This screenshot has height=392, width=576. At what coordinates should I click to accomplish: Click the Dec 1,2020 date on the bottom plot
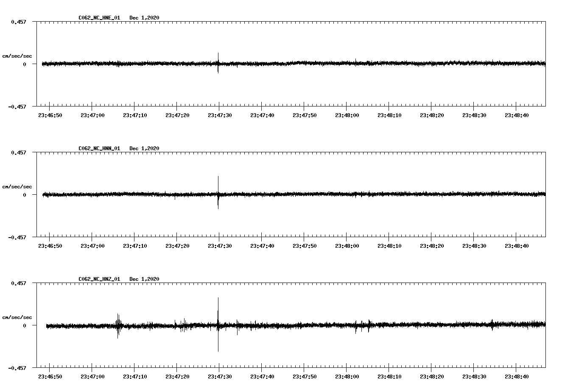(x=145, y=279)
